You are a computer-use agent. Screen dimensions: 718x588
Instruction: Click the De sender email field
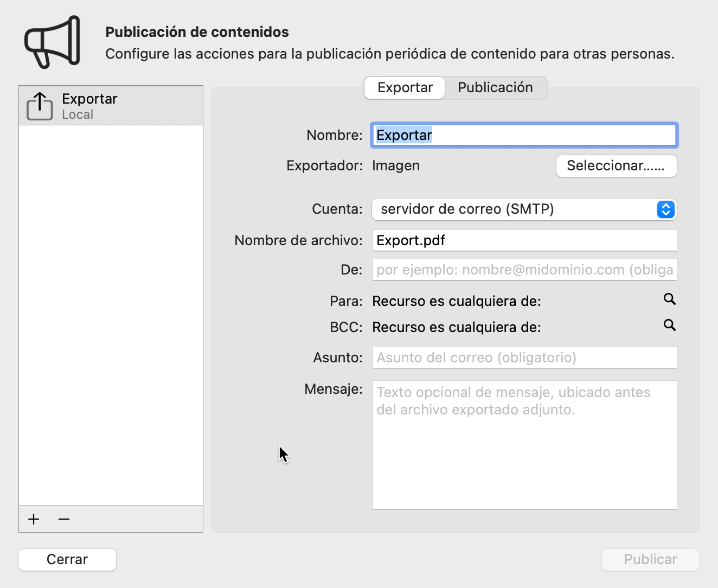pyautogui.click(x=524, y=270)
